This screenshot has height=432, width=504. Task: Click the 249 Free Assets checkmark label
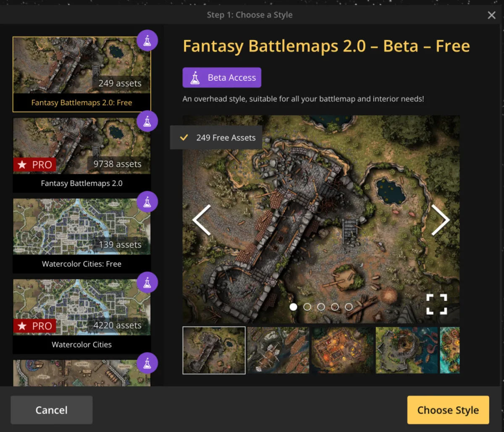[x=216, y=137]
